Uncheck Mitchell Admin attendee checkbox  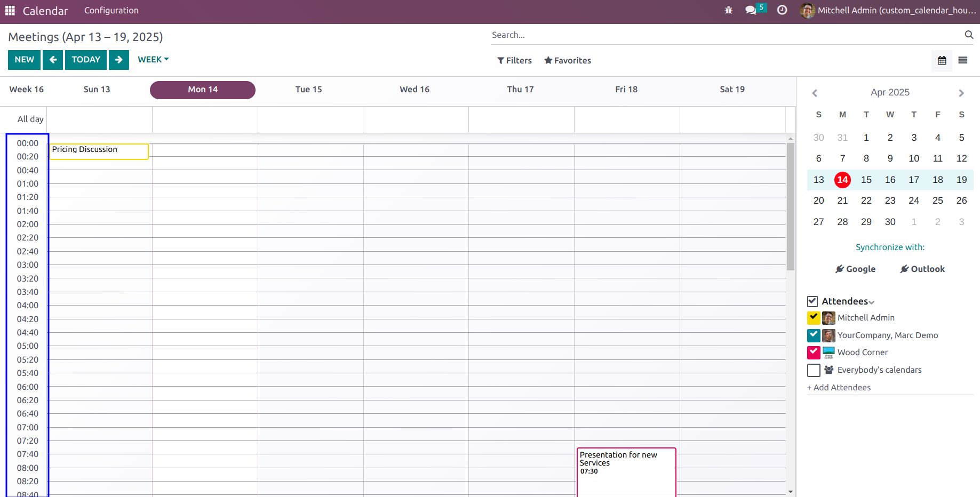tap(814, 318)
